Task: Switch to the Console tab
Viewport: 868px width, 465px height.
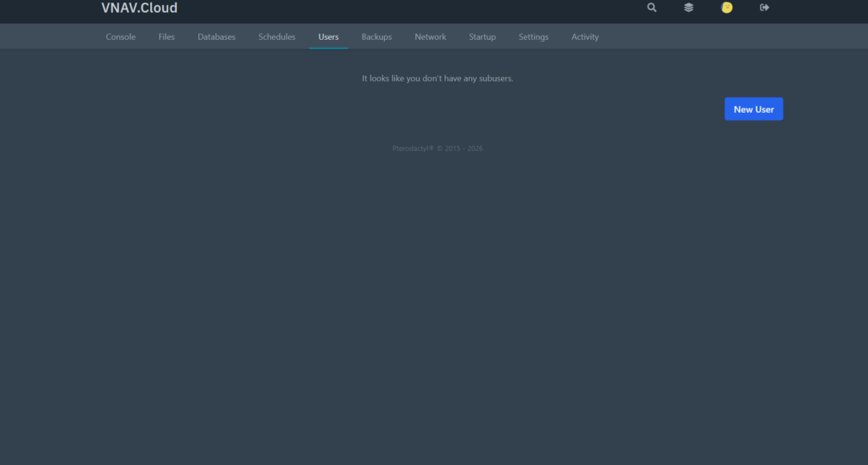Action: 120,36
